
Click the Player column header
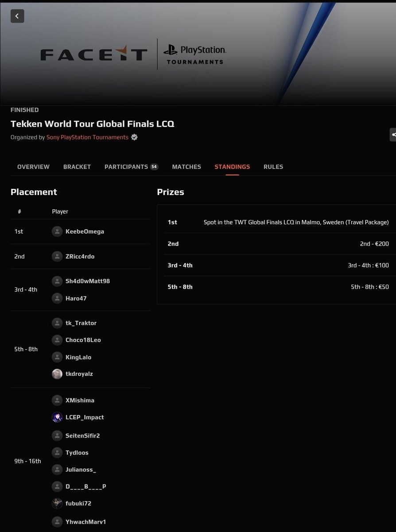60,211
